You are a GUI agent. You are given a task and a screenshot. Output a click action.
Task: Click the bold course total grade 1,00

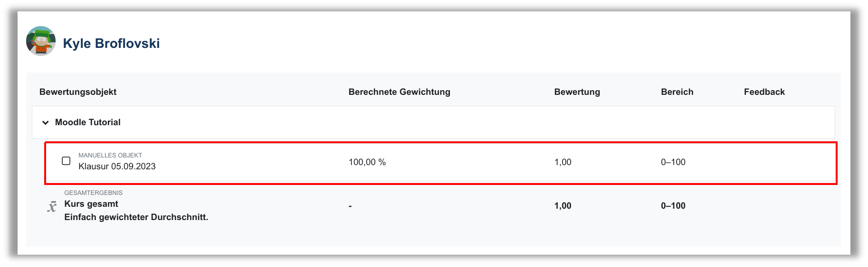[x=563, y=206]
